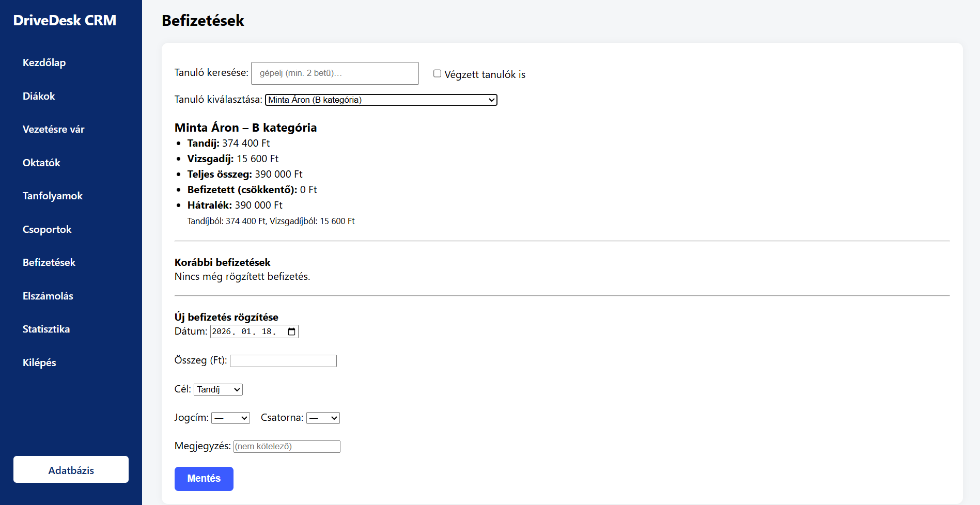This screenshot has width=980, height=505.
Task: Focus the Tanuló keresése search field
Action: (335, 73)
